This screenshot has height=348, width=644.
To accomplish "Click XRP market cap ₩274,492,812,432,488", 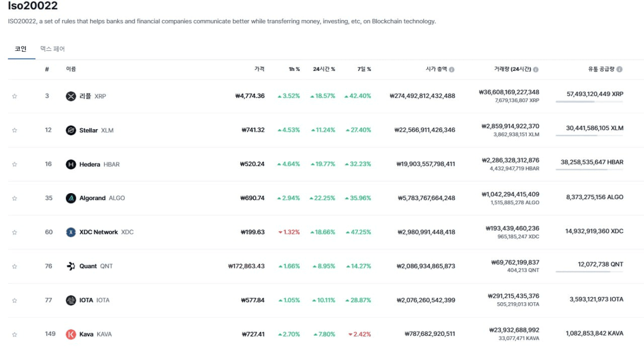I will [x=422, y=96].
